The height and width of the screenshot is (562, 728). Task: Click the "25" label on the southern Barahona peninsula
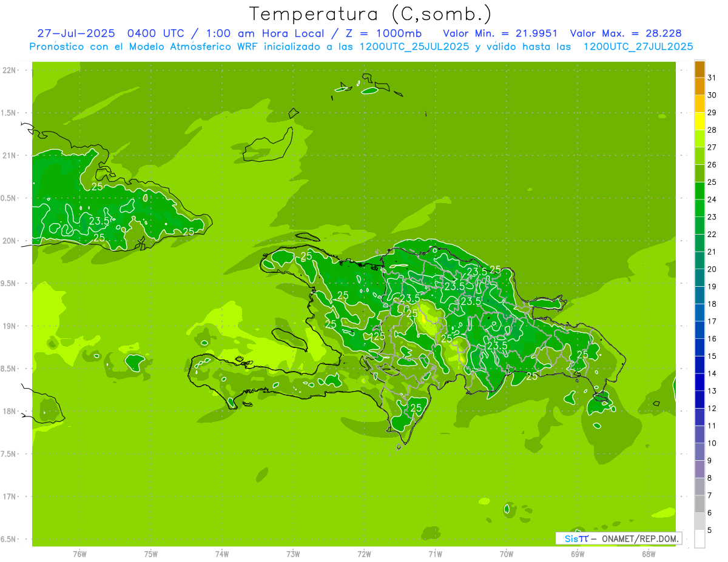click(x=416, y=408)
